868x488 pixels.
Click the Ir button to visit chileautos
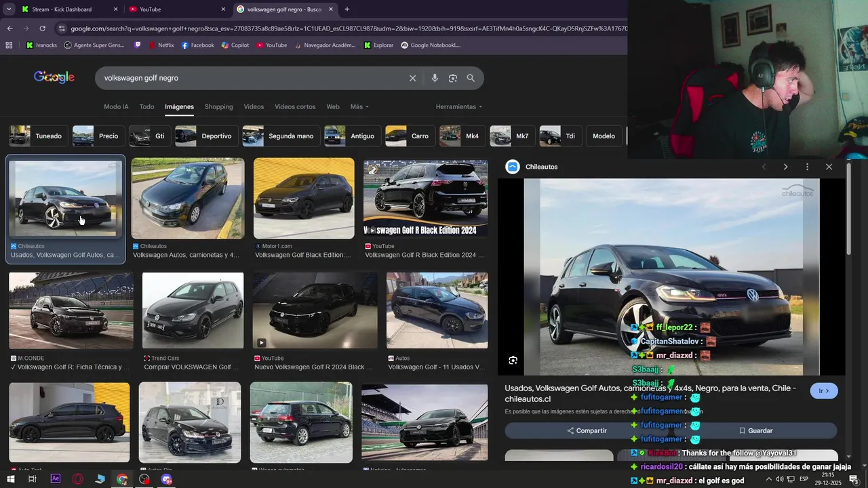824,391
